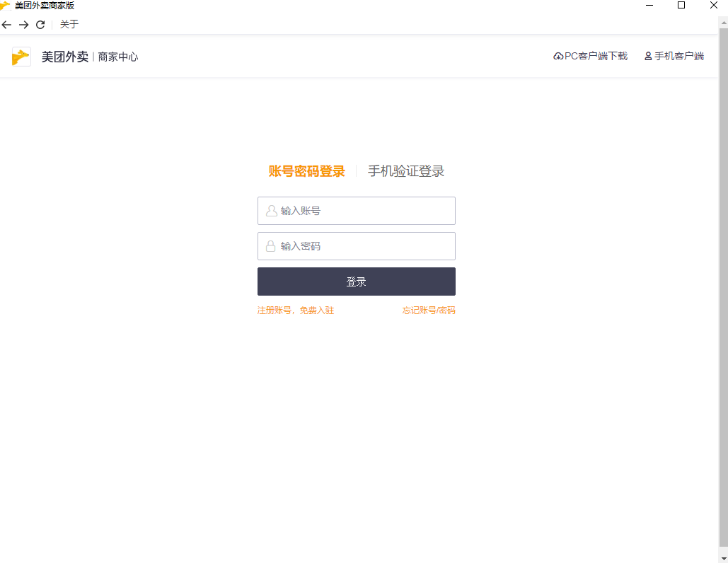Click the 输入密码 input field

[357, 246]
